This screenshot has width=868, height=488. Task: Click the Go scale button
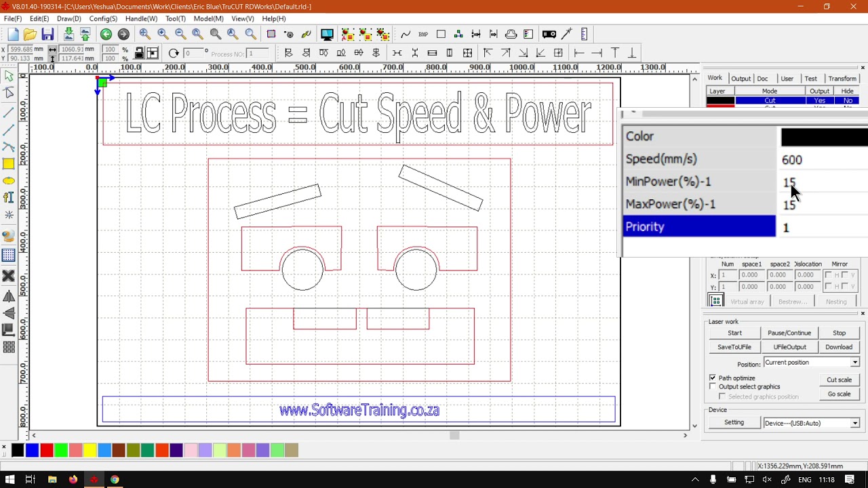click(839, 394)
